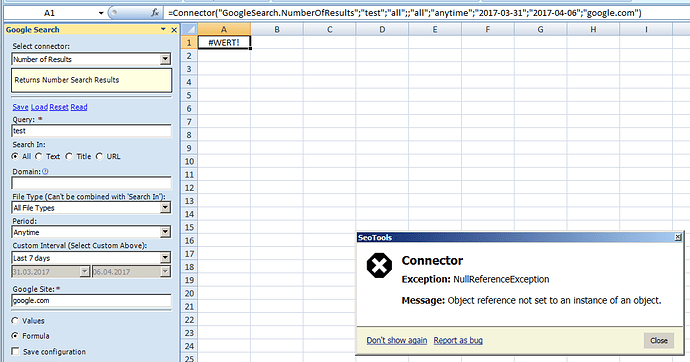Select the Formula radio button
Screen dimensions: 690x362
click(15, 336)
